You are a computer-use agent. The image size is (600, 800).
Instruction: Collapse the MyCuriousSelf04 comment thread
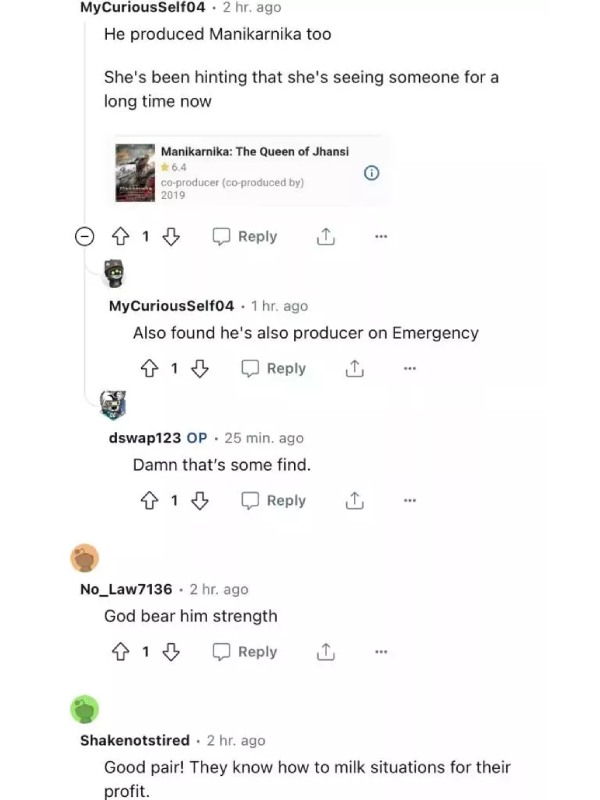(x=85, y=237)
